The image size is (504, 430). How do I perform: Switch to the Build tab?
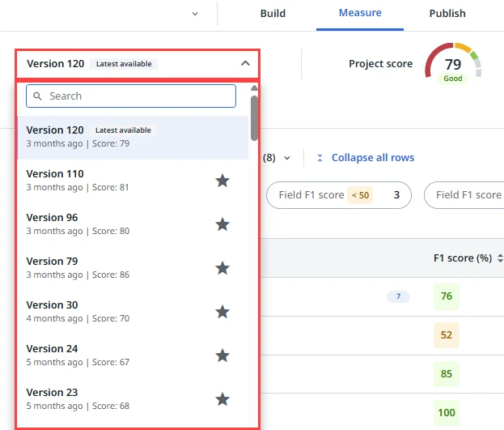point(273,14)
